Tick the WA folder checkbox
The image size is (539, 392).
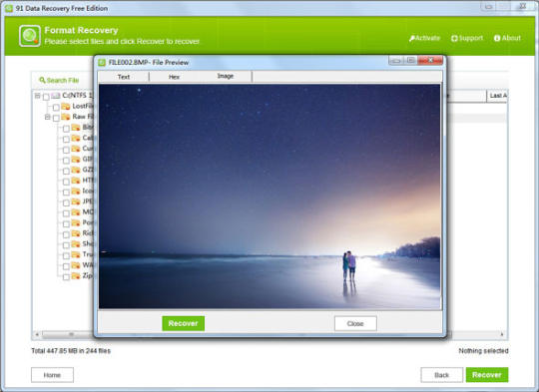point(66,266)
